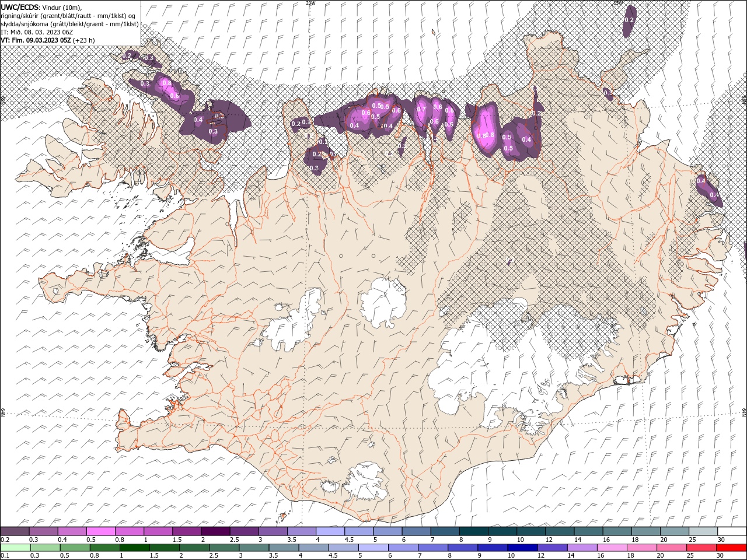Click the dark mauve 0.2 swatch in the upper legend row
747x560 pixels.
coord(15,531)
